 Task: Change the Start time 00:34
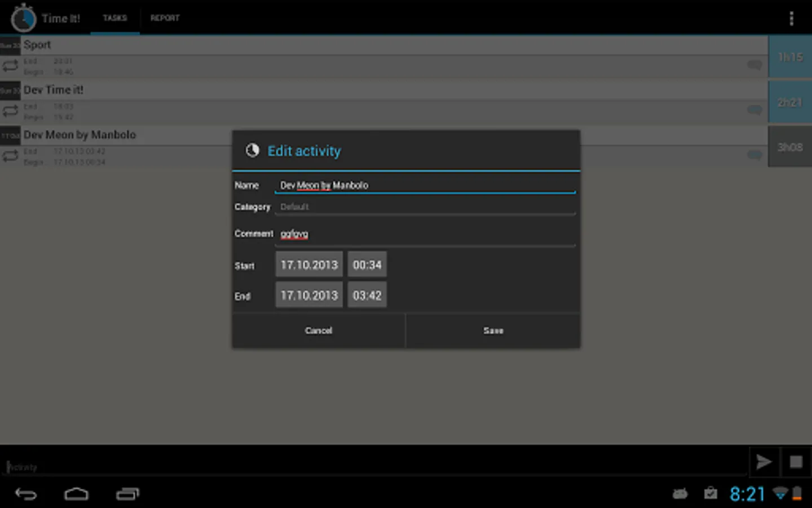pyautogui.click(x=367, y=265)
